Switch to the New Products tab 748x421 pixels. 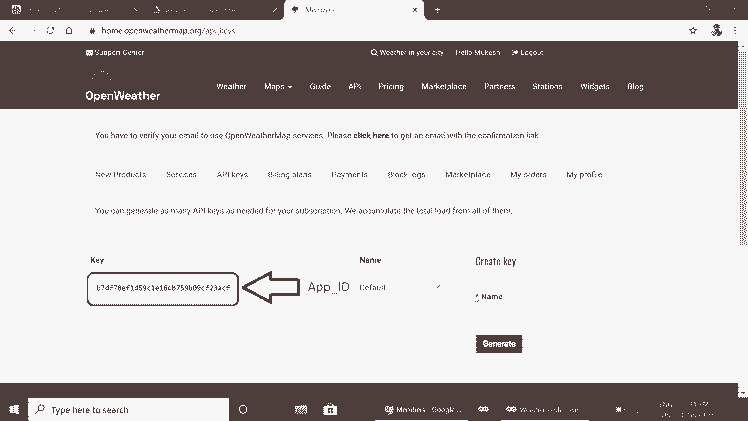tap(121, 175)
